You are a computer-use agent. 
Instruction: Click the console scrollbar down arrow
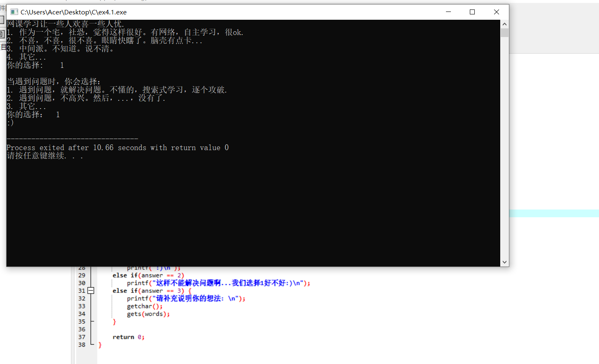(504, 262)
